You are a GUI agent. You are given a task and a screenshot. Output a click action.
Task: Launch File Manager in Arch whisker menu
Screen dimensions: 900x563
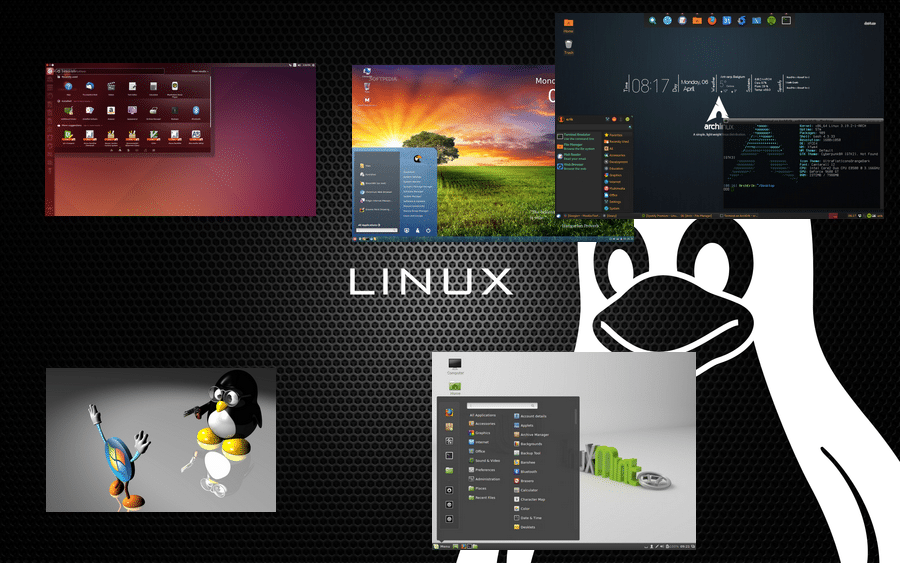576,146
